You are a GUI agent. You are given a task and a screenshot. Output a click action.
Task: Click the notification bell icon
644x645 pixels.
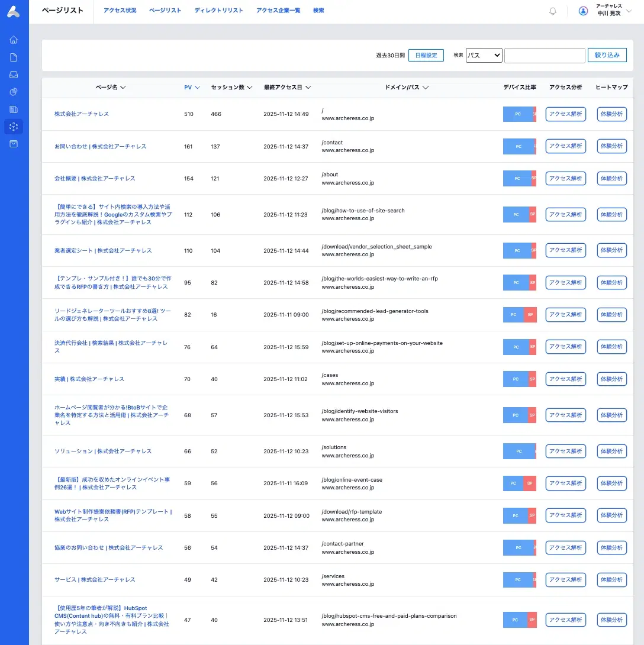click(x=553, y=11)
